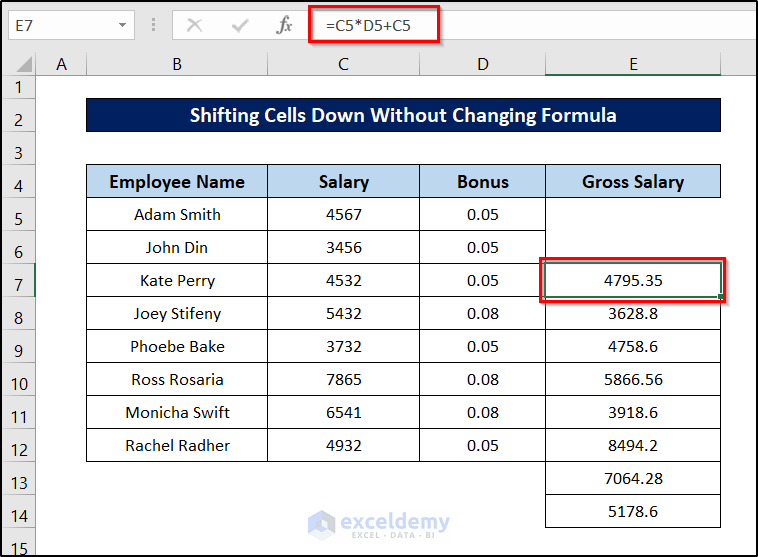The width and height of the screenshot is (758, 557).
Task: Expand the Name Box dropdown arrow
Action: pos(122,25)
